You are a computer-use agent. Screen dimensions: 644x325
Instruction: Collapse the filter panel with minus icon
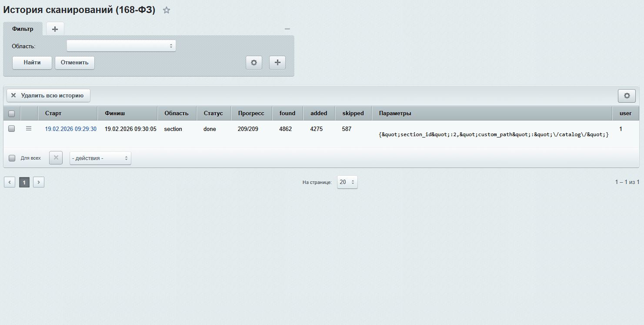click(x=287, y=29)
